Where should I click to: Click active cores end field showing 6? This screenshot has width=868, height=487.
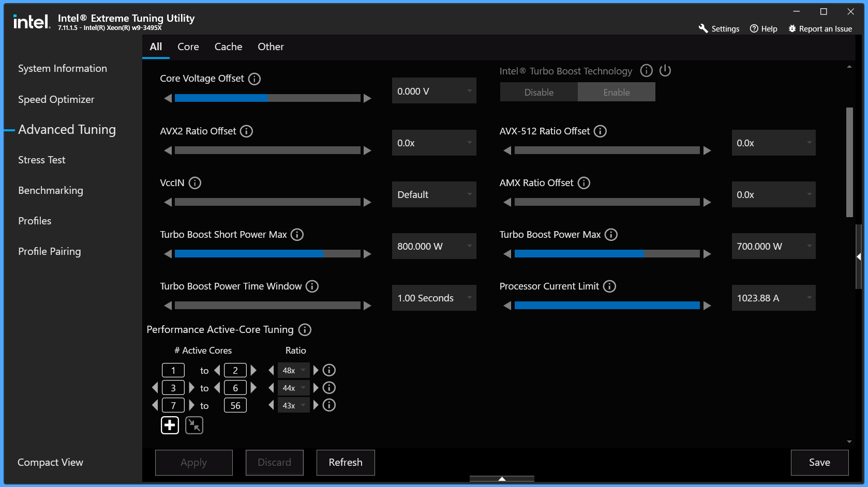click(x=235, y=388)
